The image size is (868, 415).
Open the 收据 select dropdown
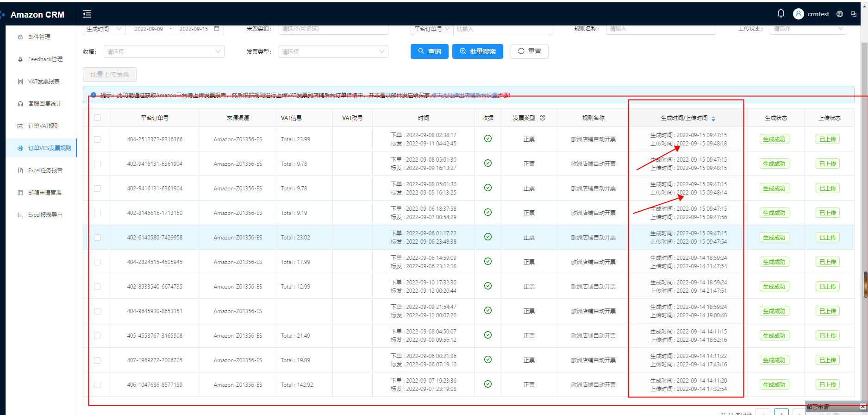click(x=164, y=51)
